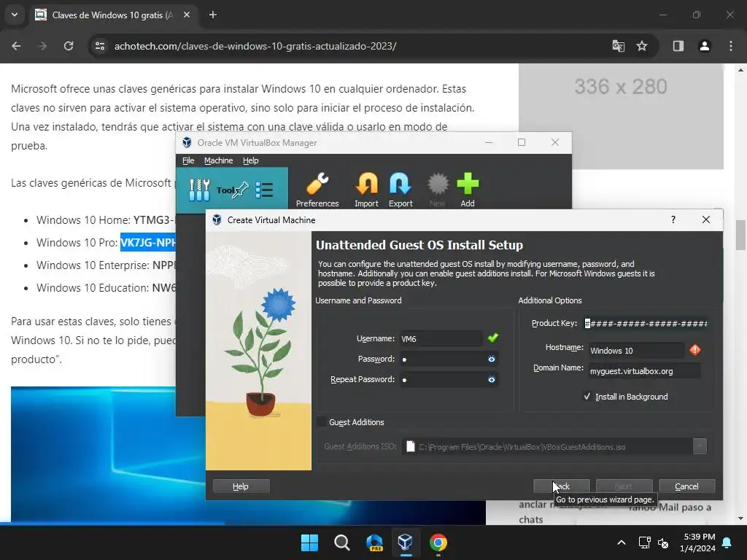Open Chrome side panel icon
This screenshot has height=560, width=747.
(x=678, y=46)
